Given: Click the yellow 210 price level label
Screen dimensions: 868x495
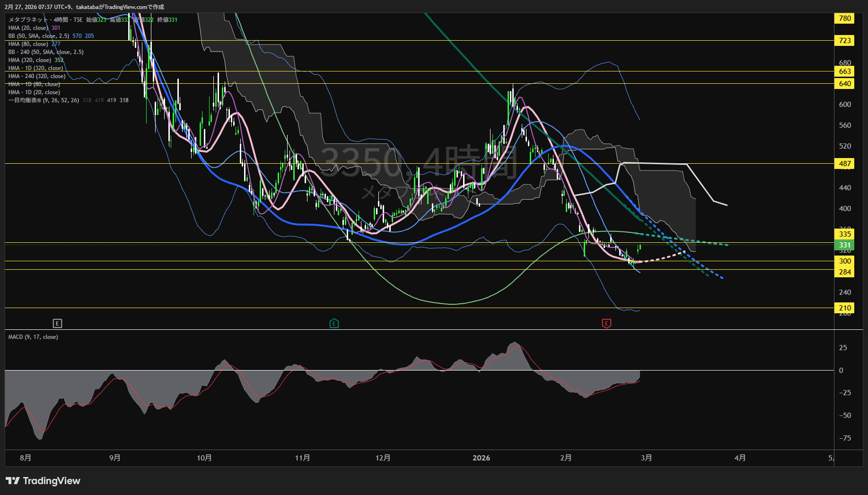Looking at the screenshot, I should pyautogui.click(x=845, y=308).
